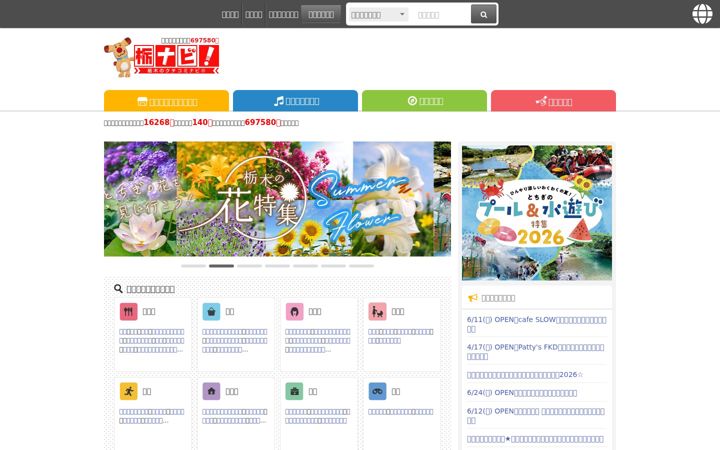
Task: Open the Summer Flower feature banner
Action: [x=277, y=199]
